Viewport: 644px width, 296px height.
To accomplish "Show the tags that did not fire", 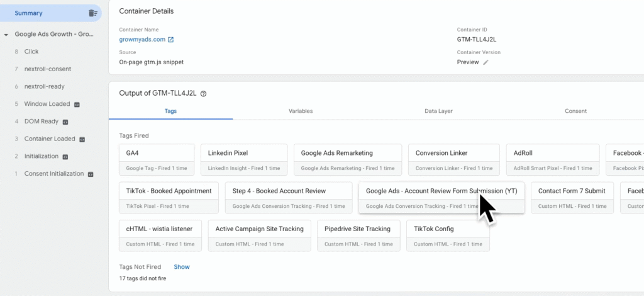I will (x=181, y=267).
